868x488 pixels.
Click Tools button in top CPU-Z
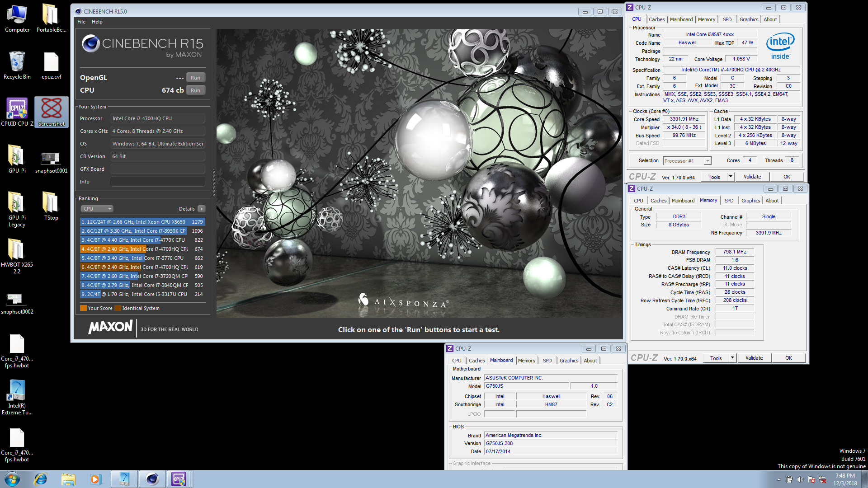pos(714,177)
